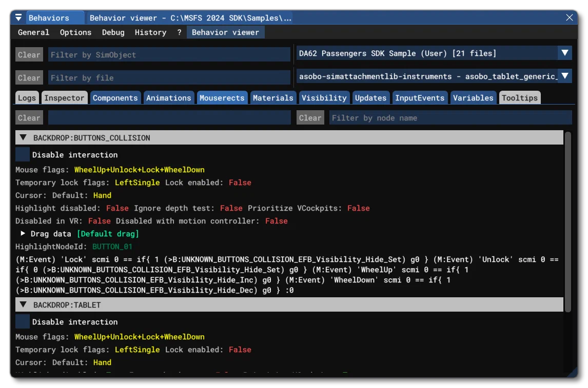
Task: Open the Behaviors window dropdown triangle icon
Action: point(18,17)
